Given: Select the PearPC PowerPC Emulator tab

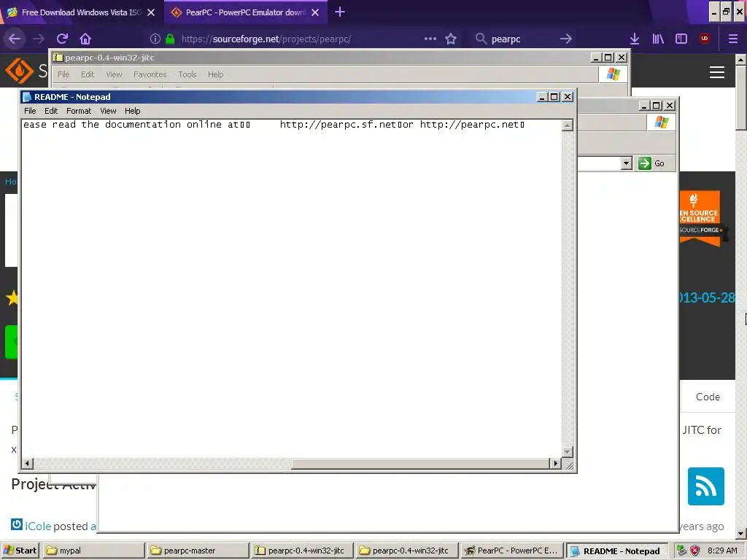Looking at the screenshot, I should point(245,12).
